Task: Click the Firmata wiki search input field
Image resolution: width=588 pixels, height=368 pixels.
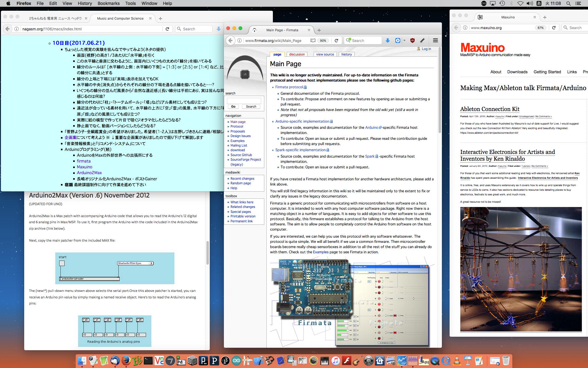Action: pos(244,101)
